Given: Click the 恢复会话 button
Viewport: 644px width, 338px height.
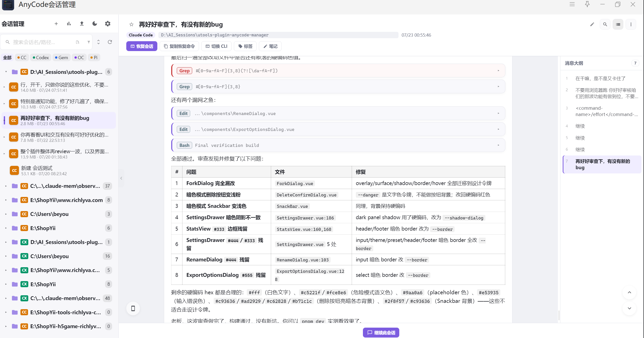Looking at the screenshot, I should (142, 46).
